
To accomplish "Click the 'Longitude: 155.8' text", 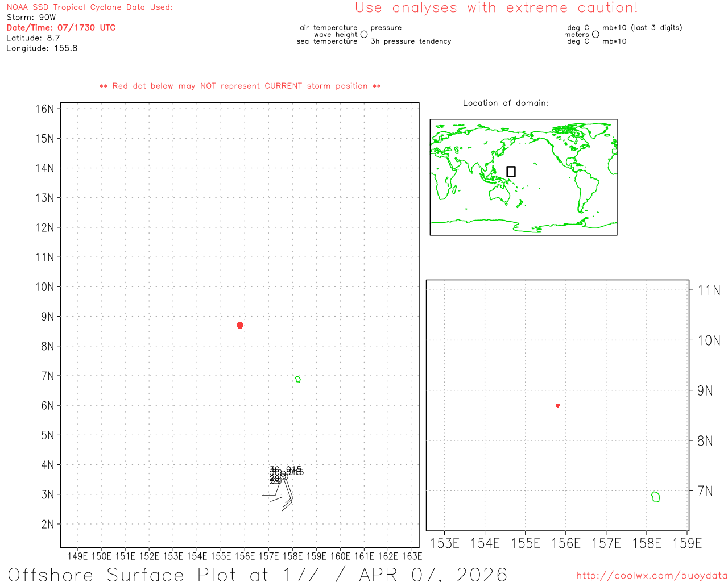I will coord(42,48).
